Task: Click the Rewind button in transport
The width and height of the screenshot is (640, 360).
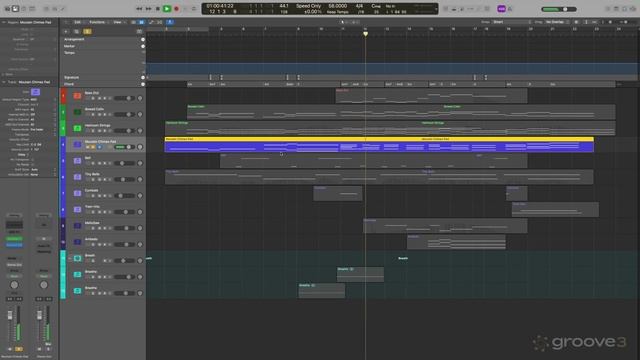Action: click(x=139, y=9)
